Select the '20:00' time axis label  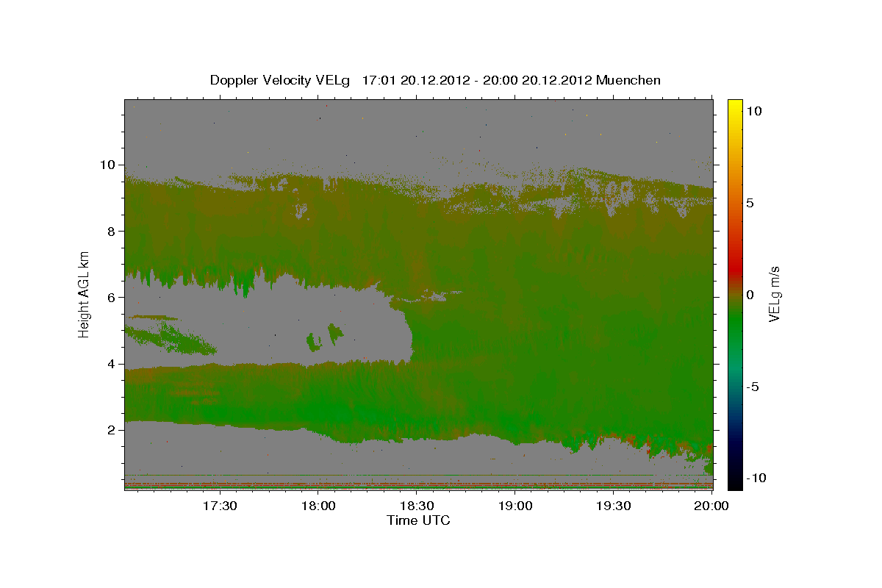712,506
